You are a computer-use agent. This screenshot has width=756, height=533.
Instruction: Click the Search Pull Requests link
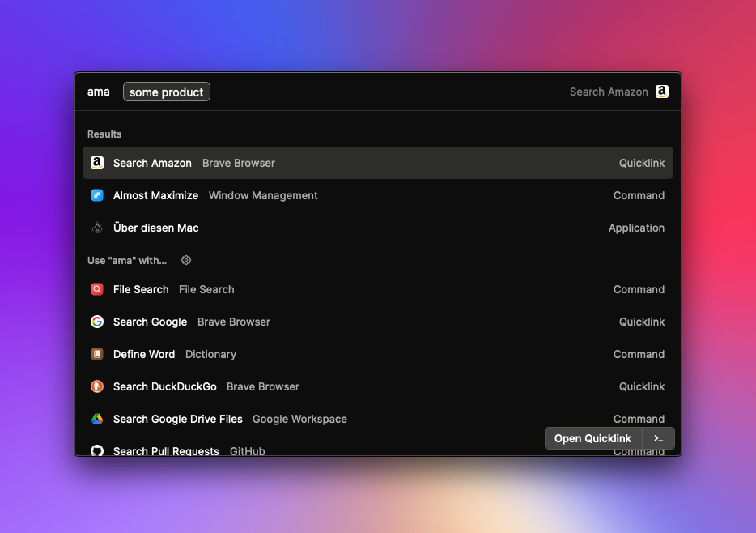point(324,450)
